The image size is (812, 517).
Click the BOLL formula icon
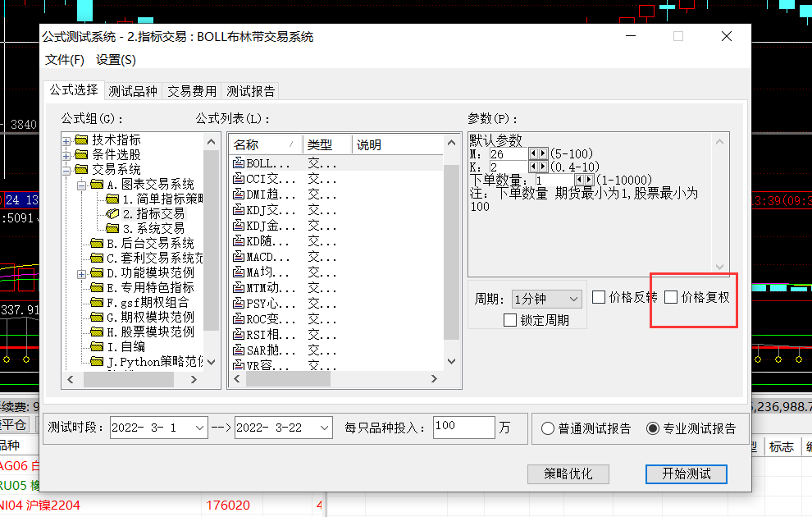click(239, 163)
